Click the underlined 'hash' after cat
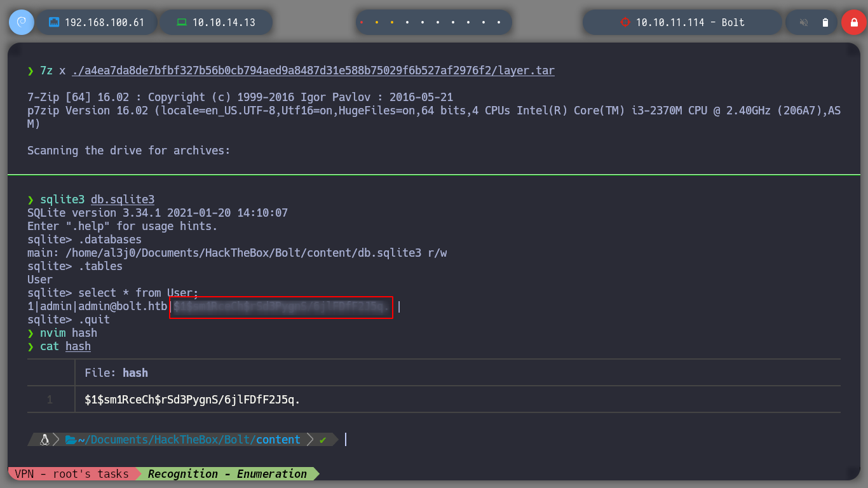Image resolution: width=868 pixels, height=488 pixels. [78, 346]
